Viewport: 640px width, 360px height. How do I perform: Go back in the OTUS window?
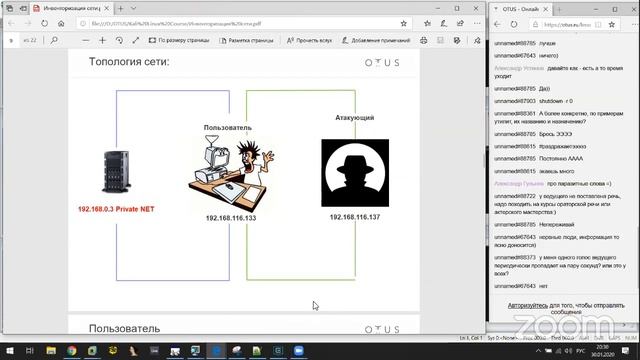click(x=497, y=24)
